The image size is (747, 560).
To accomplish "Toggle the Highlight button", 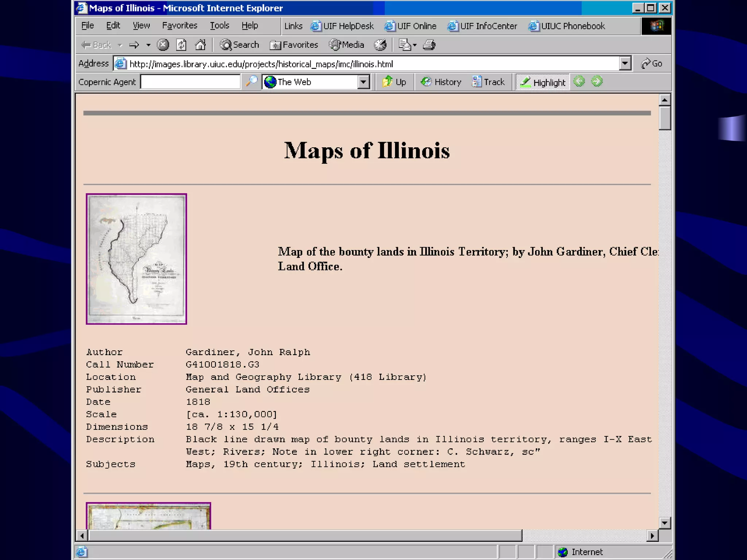I will 543,82.
